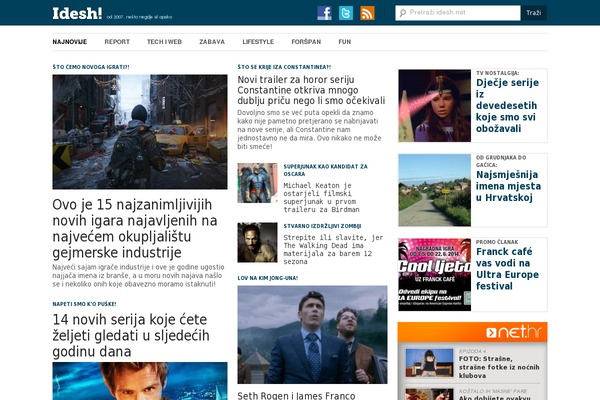The width and height of the screenshot is (600, 400).
Task: Open 'Najsmješnija imena mjesta u Hrvatskoj' link
Action: 508,186
